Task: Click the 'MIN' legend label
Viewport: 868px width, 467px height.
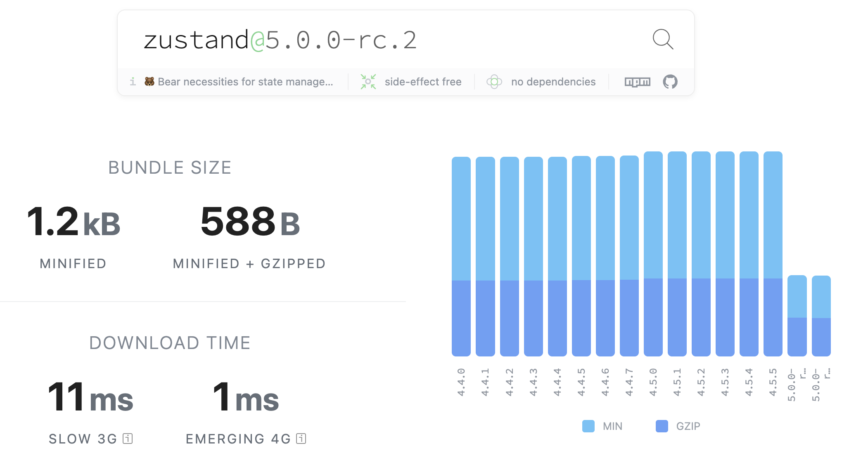Action: [612, 426]
